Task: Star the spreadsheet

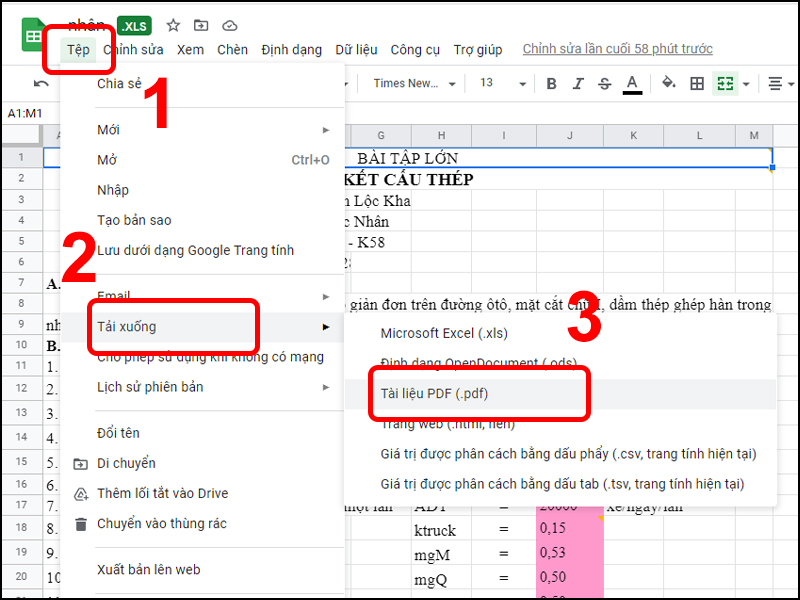Action: [x=173, y=26]
